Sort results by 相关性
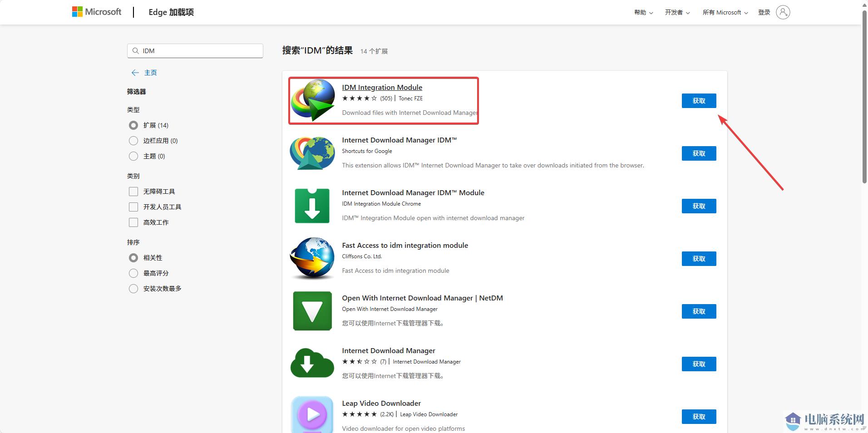 [x=133, y=258]
